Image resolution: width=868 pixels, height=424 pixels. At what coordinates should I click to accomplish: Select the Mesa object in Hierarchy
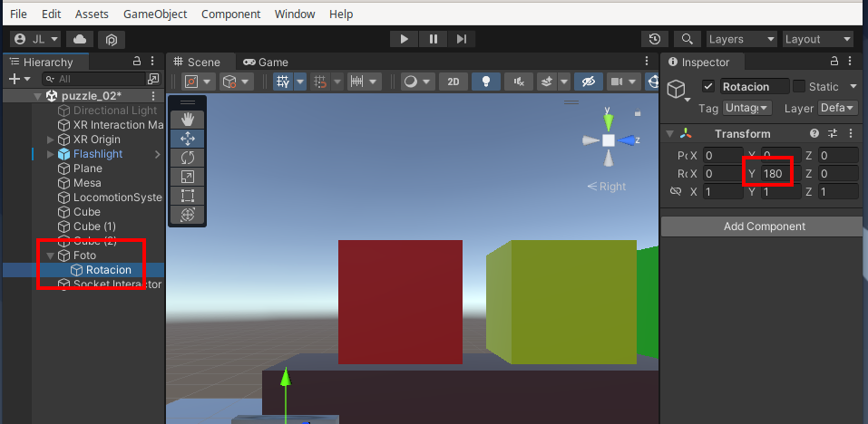[87, 183]
